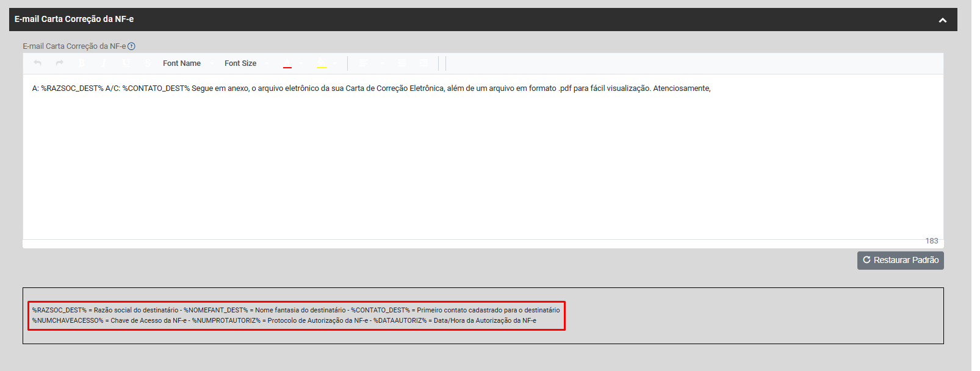The height and width of the screenshot is (371, 980).
Task: Click the text alignment icon
Action: [x=364, y=63]
